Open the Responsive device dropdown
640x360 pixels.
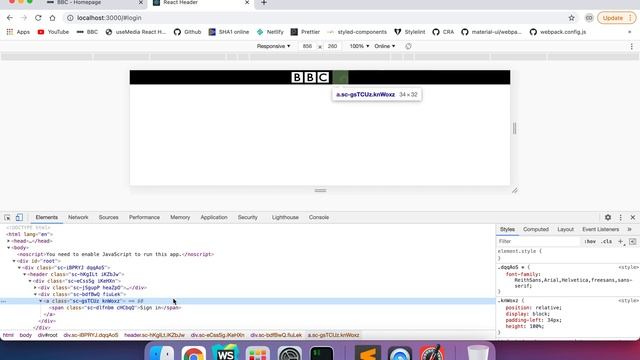273,46
